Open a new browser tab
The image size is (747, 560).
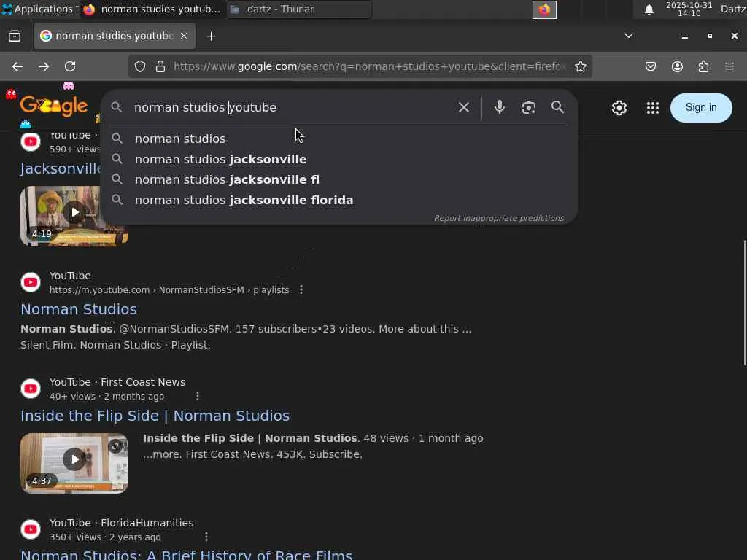pos(211,36)
